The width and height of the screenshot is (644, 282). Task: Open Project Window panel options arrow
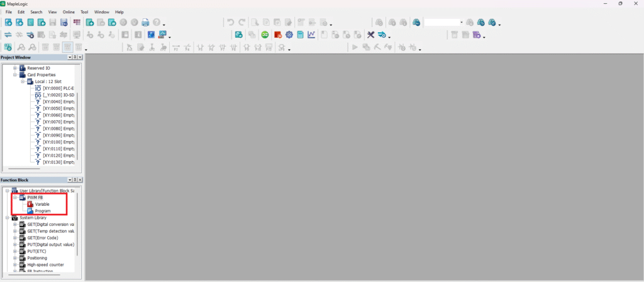coord(70,57)
